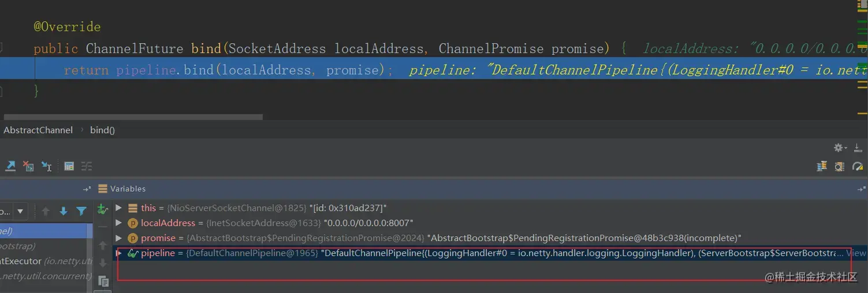Expand the pipeline watch node
868x293 pixels.
[x=118, y=253]
